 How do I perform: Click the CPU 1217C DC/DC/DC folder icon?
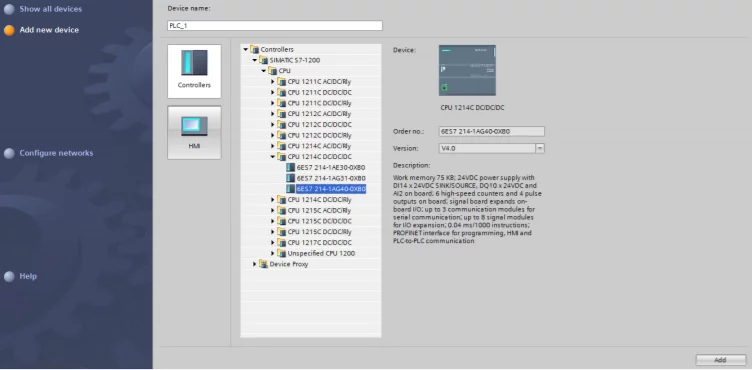point(282,242)
